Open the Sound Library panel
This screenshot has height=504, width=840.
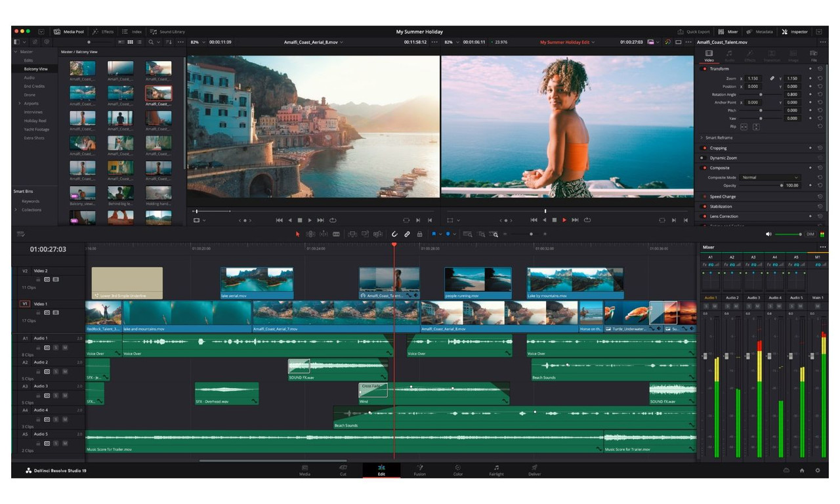(x=167, y=31)
